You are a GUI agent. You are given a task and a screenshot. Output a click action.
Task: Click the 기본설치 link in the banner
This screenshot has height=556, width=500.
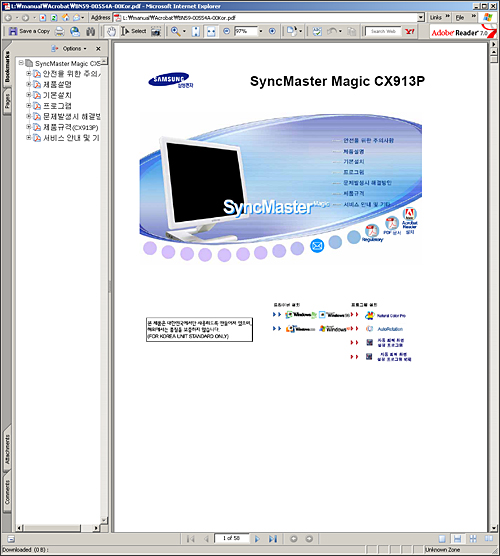pos(354,162)
